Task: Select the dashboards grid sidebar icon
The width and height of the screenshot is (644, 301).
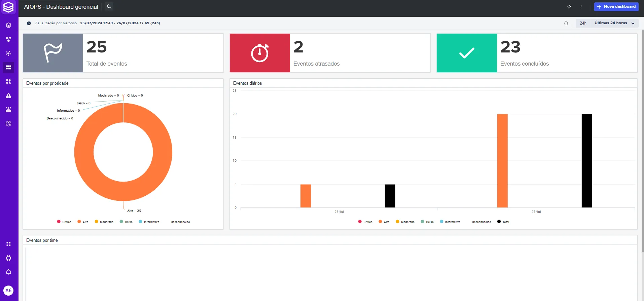Action: [x=8, y=68]
